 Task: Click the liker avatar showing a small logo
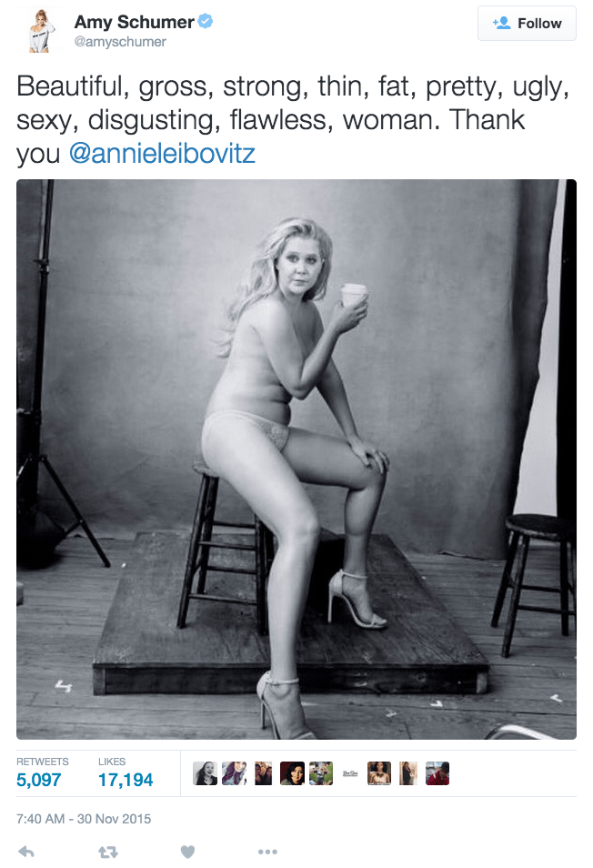point(350,773)
